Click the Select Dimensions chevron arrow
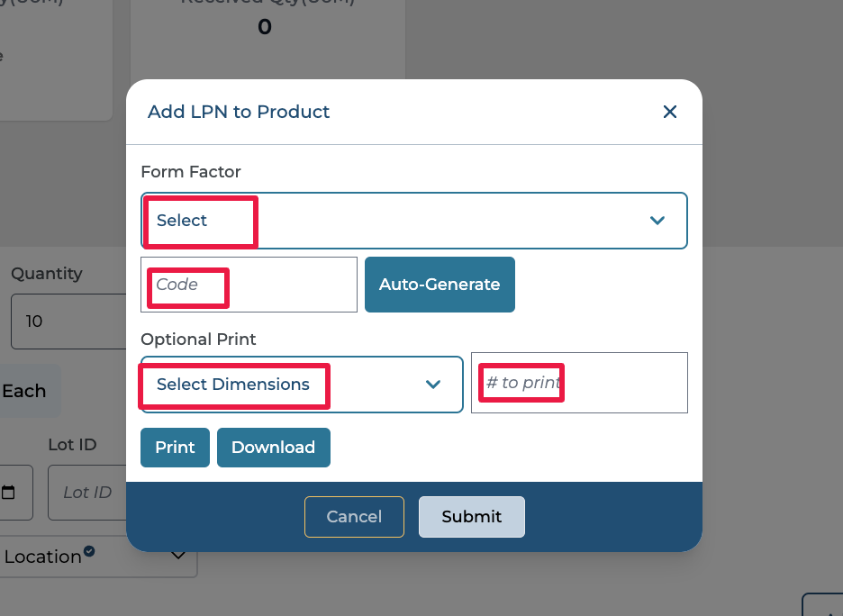This screenshot has width=843, height=616. [433, 385]
